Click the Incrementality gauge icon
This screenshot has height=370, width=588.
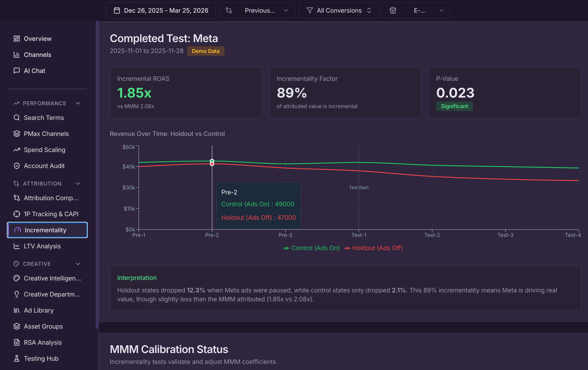point(18,230)
